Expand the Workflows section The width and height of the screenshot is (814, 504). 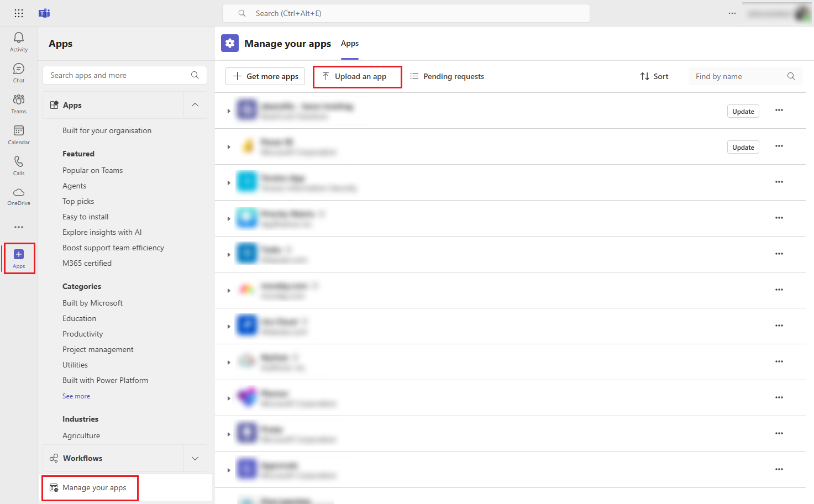click(195, 458)
